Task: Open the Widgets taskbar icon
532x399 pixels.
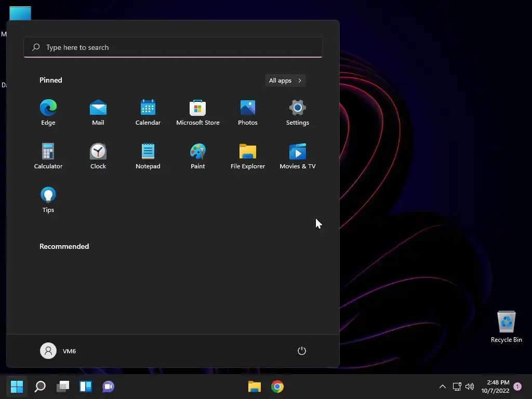Action: tap(86, 387)
